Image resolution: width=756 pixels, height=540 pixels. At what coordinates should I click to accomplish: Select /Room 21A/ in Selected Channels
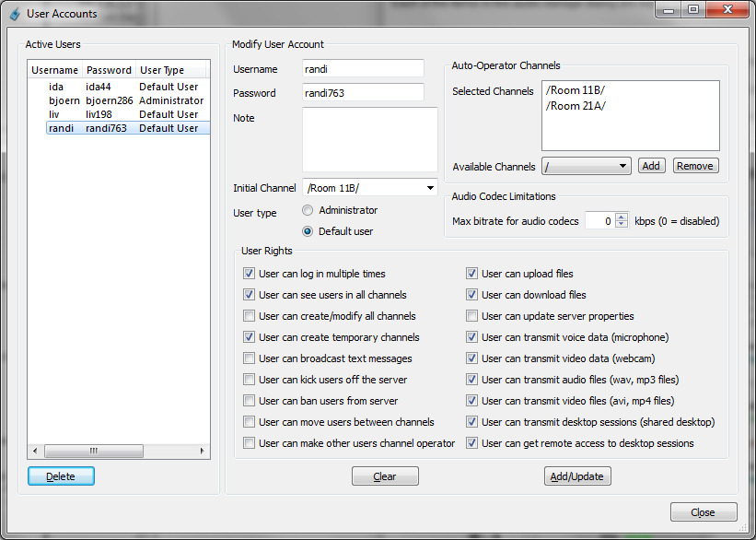click(x=576, y=106)
